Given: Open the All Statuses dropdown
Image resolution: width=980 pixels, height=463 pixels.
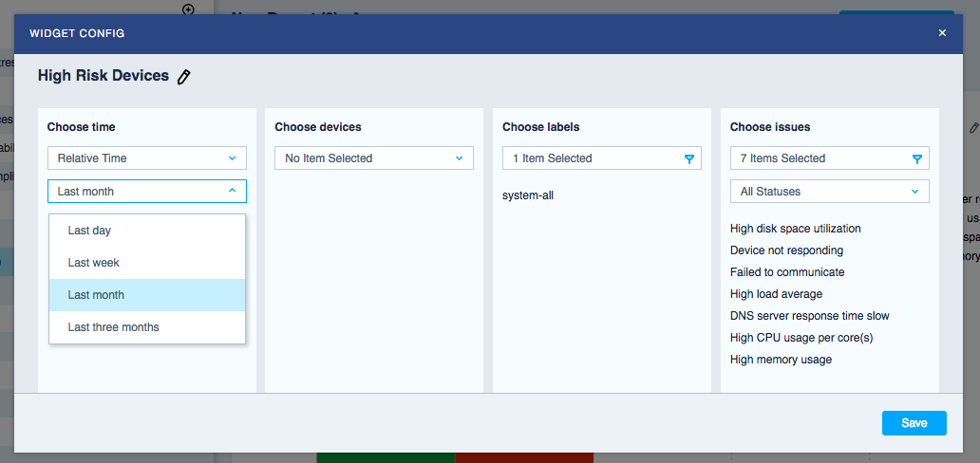Looking at the screenshot, I should [x=829, y=192].
